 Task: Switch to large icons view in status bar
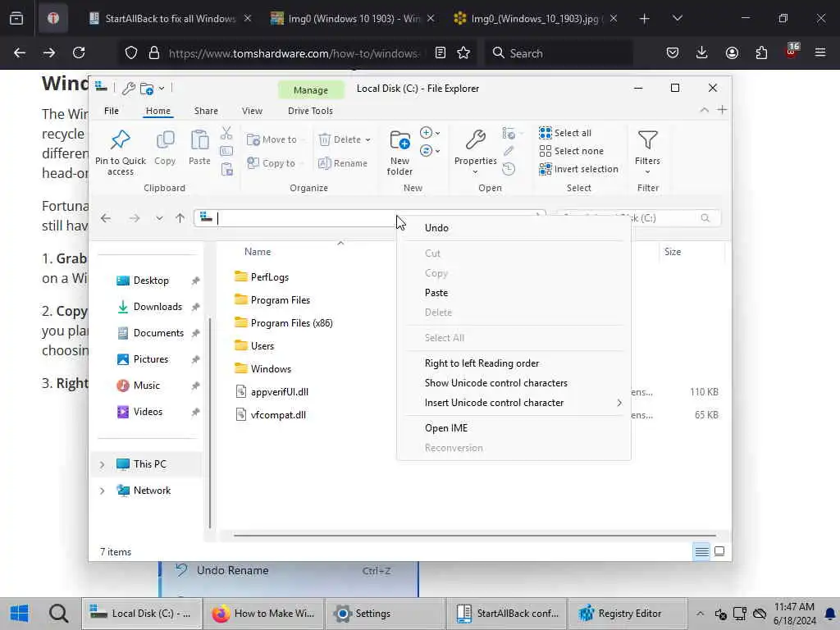point(719,551)
